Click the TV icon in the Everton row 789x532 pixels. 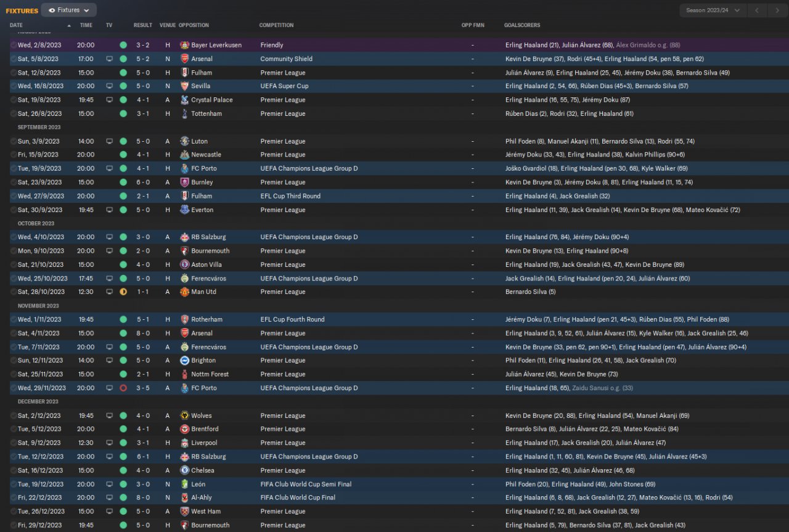(x=110, y=210)
